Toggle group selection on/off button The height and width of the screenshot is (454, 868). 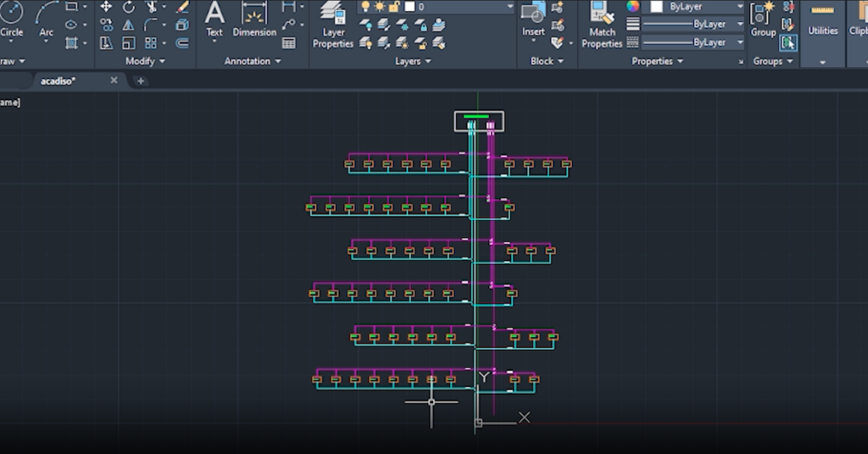[788, 42]
